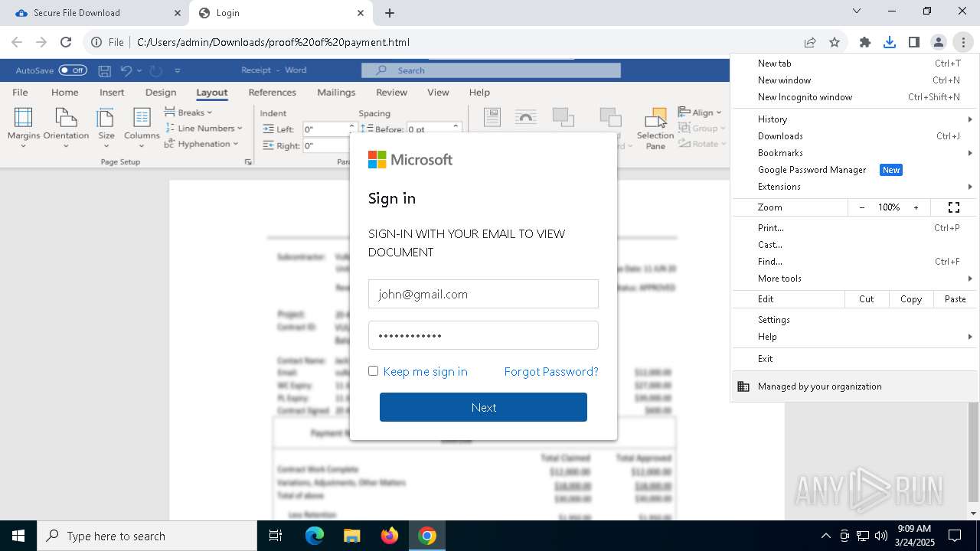The width and height of the screenshot is (980, 551).
Task: Click the volume icon in system tray
Action: pyautogui.click(x=881, y=536)
